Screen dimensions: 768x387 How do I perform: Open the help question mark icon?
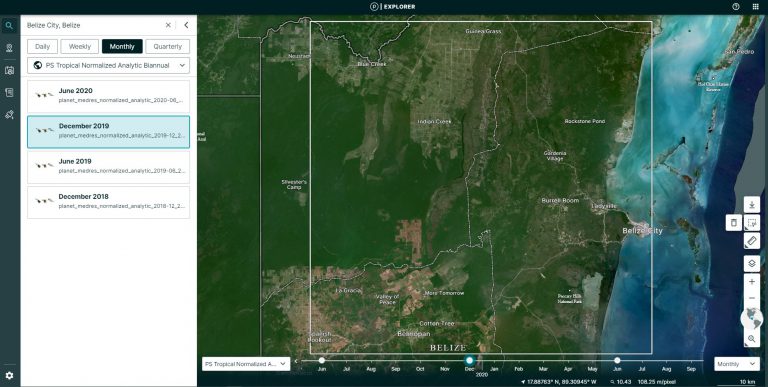coord(736,6)
